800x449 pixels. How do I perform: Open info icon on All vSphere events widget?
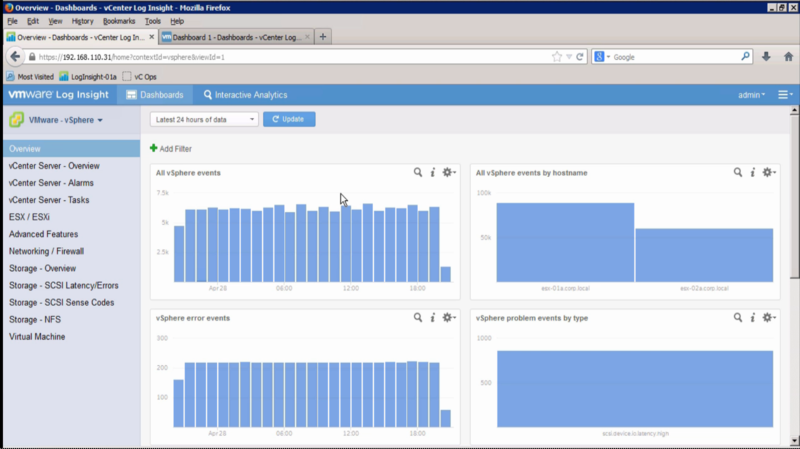[x=433, y=173]
